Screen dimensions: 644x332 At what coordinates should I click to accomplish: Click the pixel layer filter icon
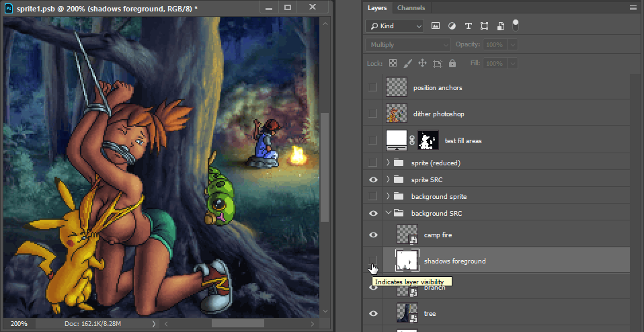click(x=436, y=26)
